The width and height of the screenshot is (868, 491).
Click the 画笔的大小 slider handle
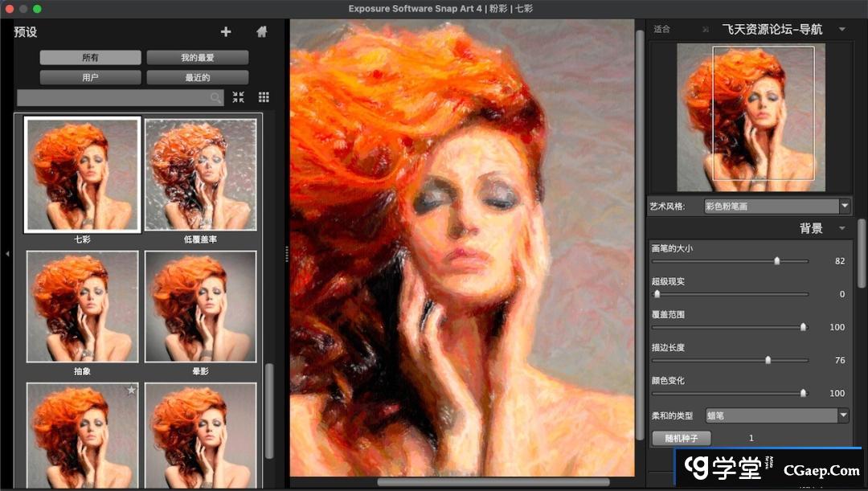(776, 261)
